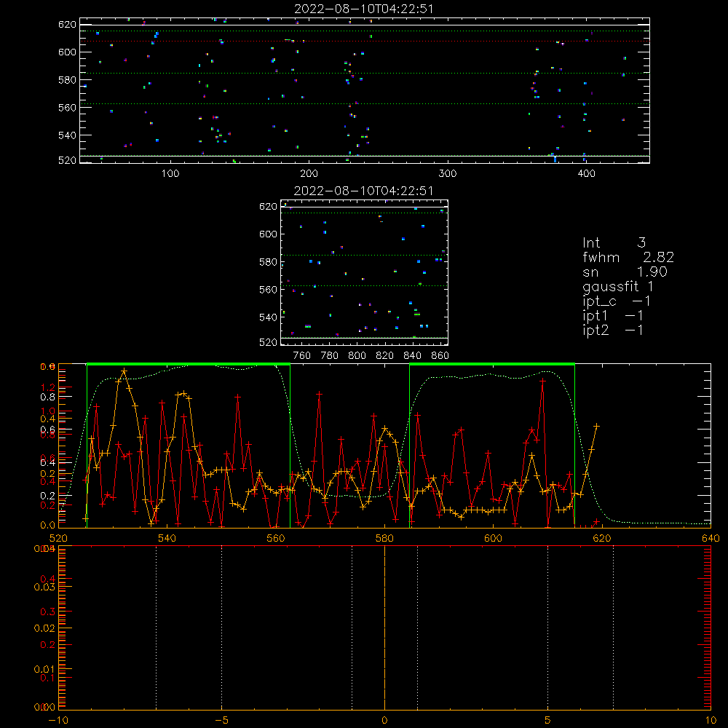Click the 840 x-axis label

(412, 356)
